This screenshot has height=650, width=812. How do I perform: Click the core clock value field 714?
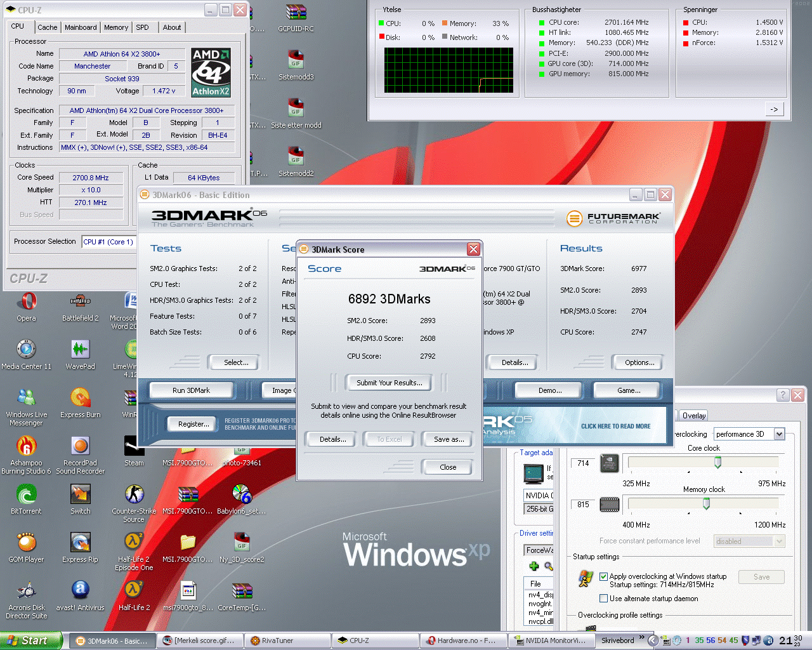tap(583, 463)
